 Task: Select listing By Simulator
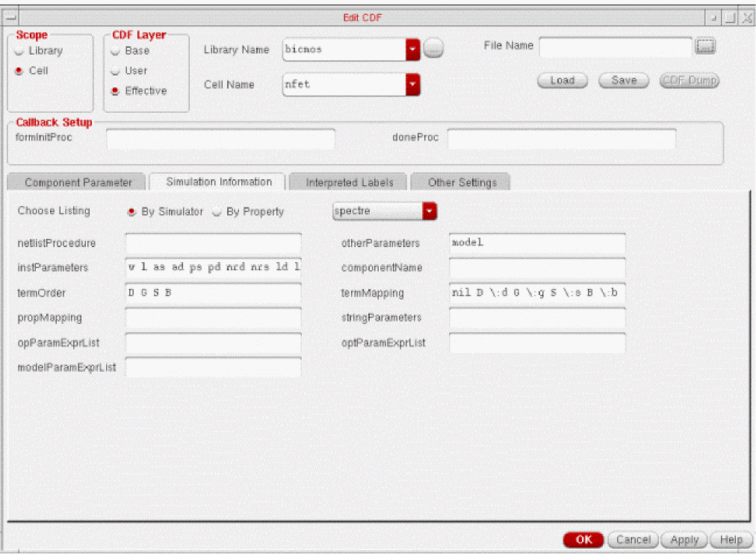point(131,211)
